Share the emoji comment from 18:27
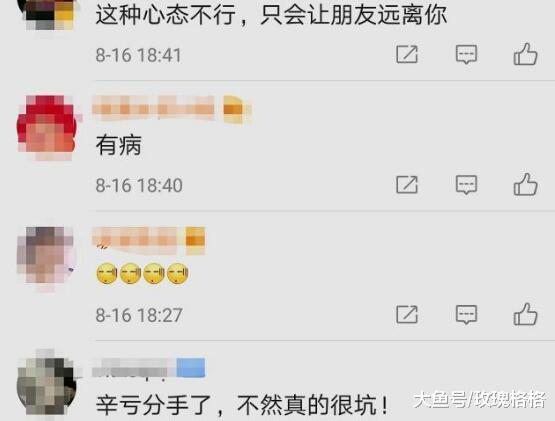 pos(407,314)
